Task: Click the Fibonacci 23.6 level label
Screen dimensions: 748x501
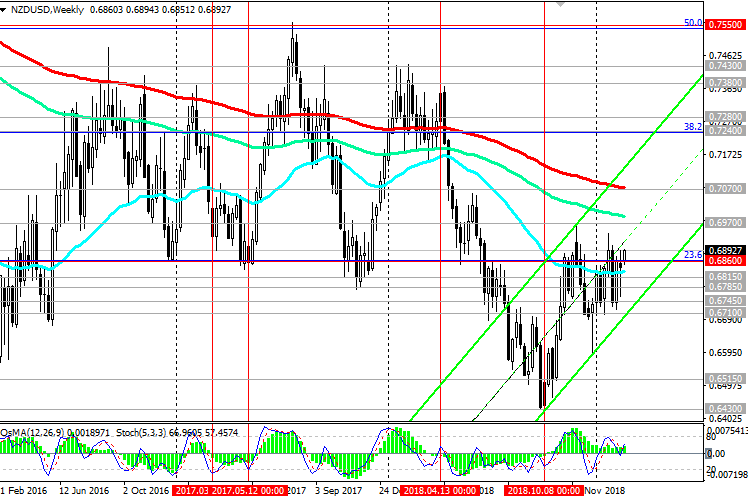Action: tap(693, 255)
